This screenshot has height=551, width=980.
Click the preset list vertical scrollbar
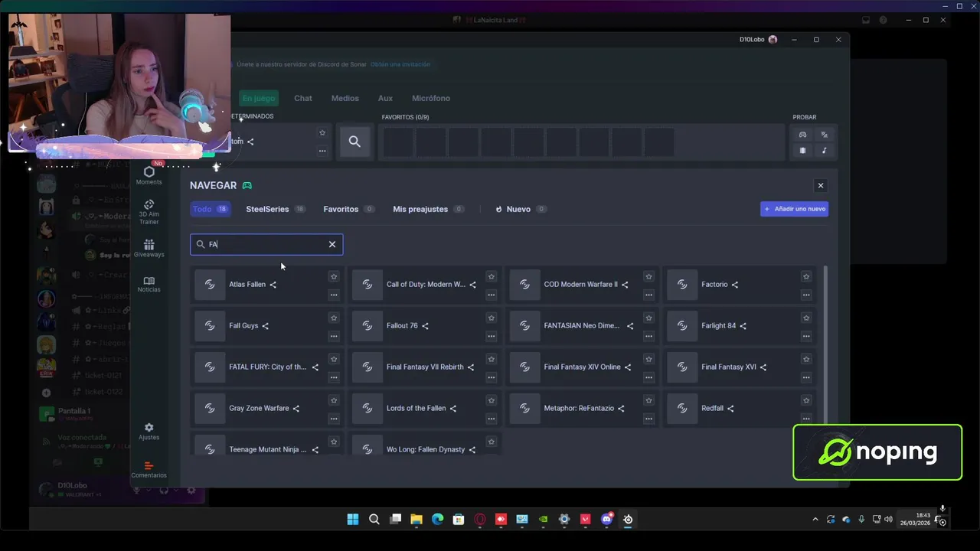click(825, 344)
